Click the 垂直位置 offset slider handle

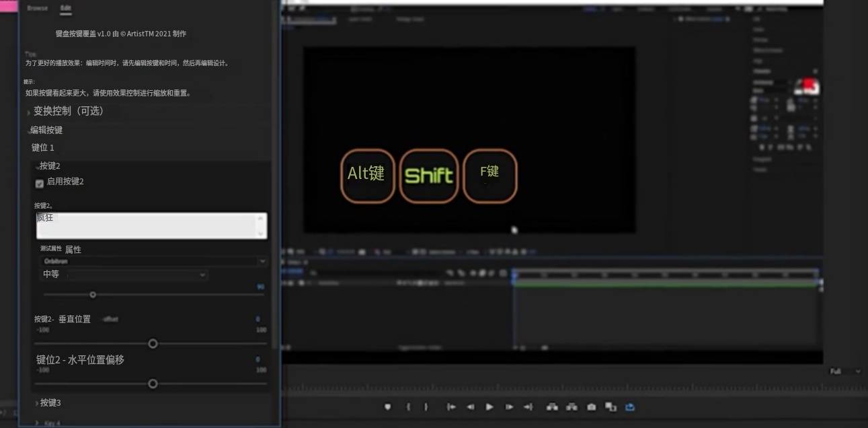153,344
